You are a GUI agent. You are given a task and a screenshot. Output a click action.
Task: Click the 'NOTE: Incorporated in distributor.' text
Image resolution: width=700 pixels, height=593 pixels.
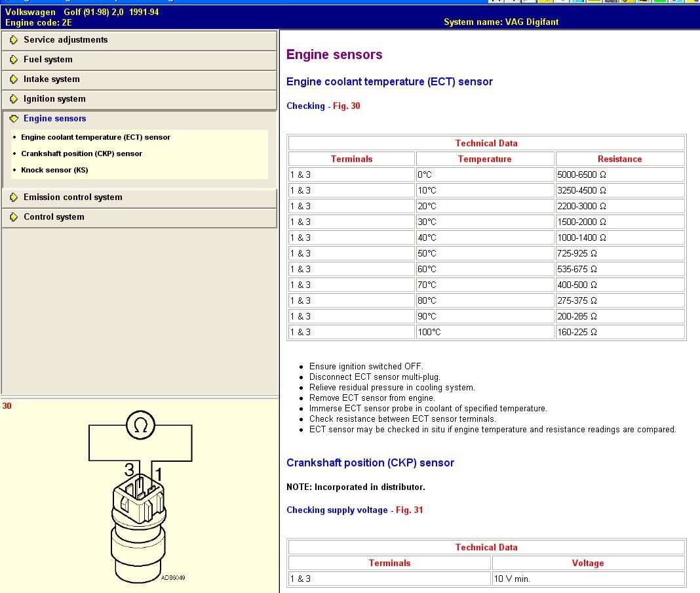click(x=356, y=487)
